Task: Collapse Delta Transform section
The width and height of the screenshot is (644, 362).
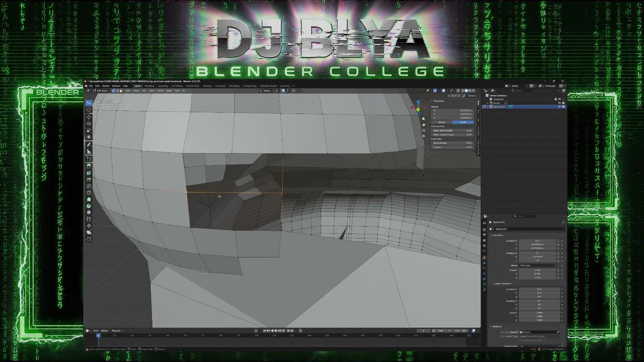Action: (494, 284)
